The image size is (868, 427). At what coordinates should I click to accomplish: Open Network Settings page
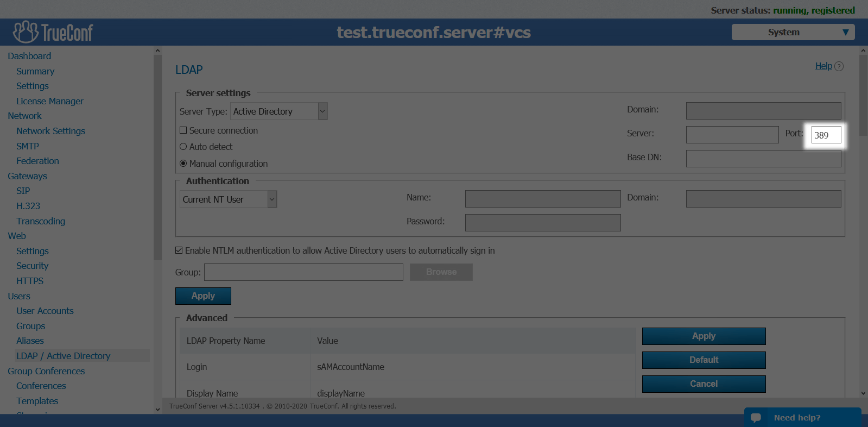(50, 131)
